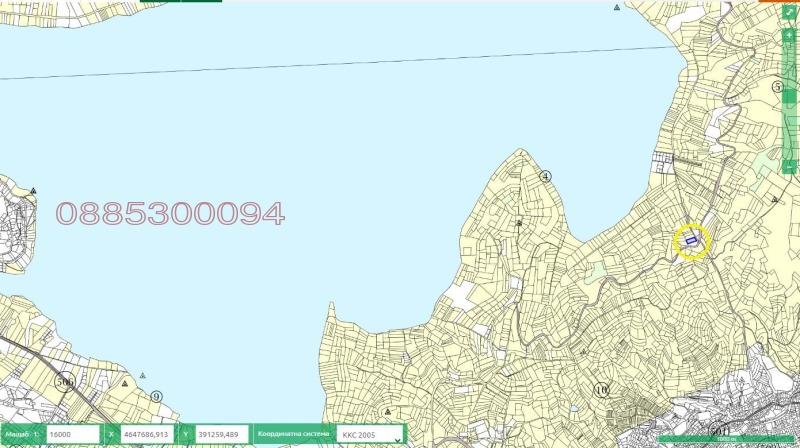The image size is (800, 448).
Task: Click the circled number 10 map marker
Action: [x=601, y=389]
